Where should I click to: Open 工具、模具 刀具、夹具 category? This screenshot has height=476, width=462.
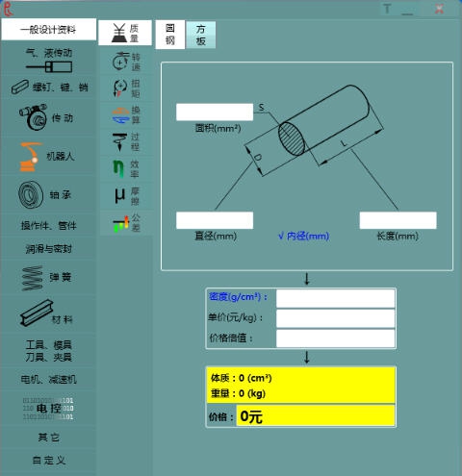coord(48,351)
